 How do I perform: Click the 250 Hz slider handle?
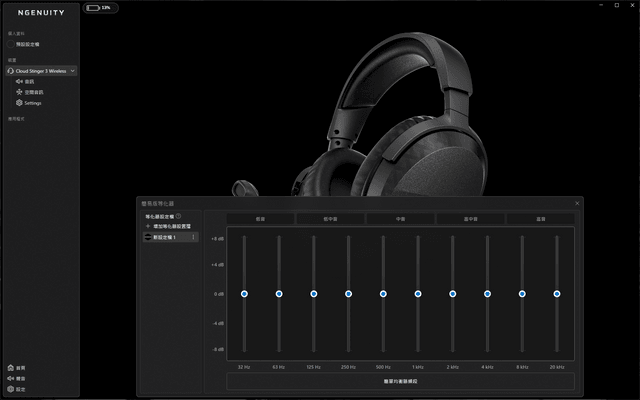348,294
